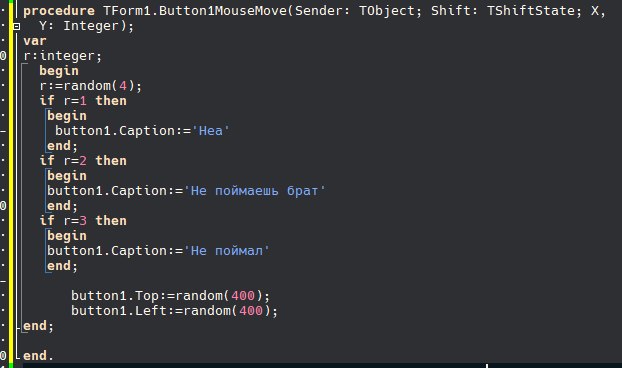Click the 'TObject' type name
Viewport: 622px width, 368px height.
[387, 11]
